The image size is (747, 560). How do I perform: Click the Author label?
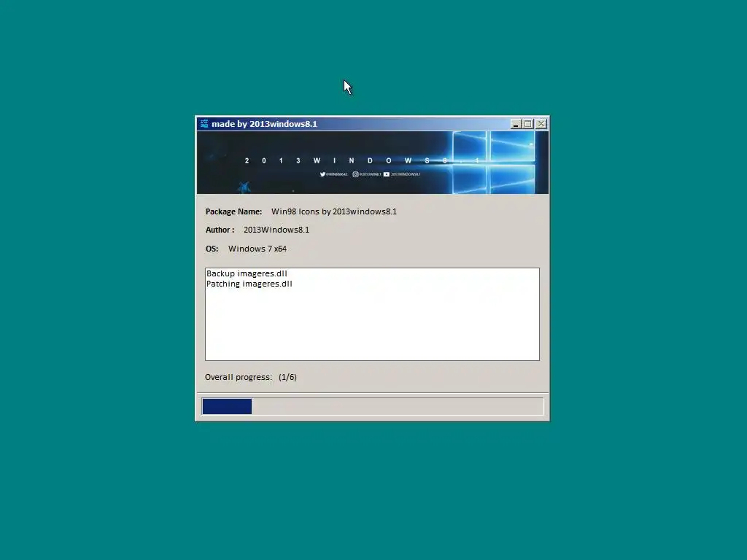coord(220,230)
